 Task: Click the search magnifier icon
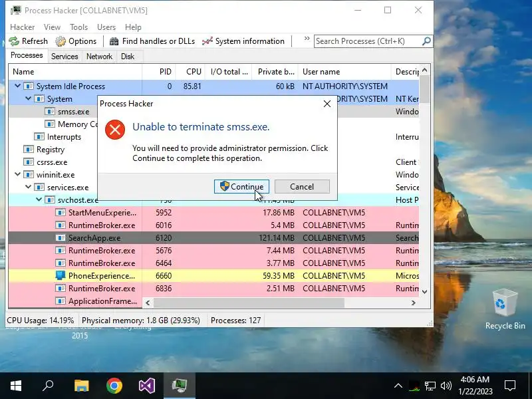pos(426,41)
